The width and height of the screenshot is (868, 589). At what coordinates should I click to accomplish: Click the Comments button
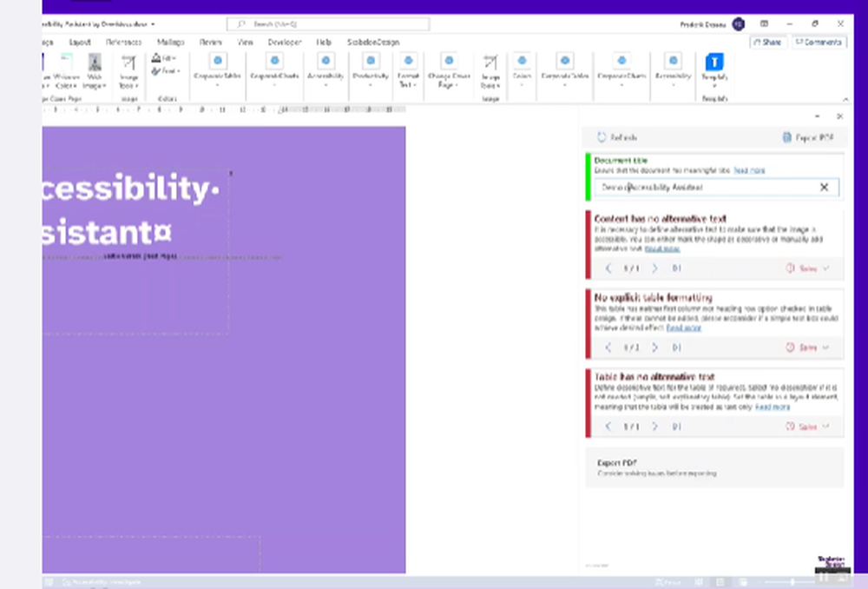[819, 42]
